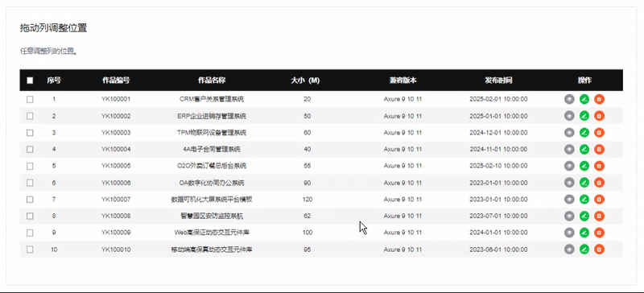View row YK100007 with gray eye icon
This screenshot has width=644, height=293.
[x=569, y=200]
